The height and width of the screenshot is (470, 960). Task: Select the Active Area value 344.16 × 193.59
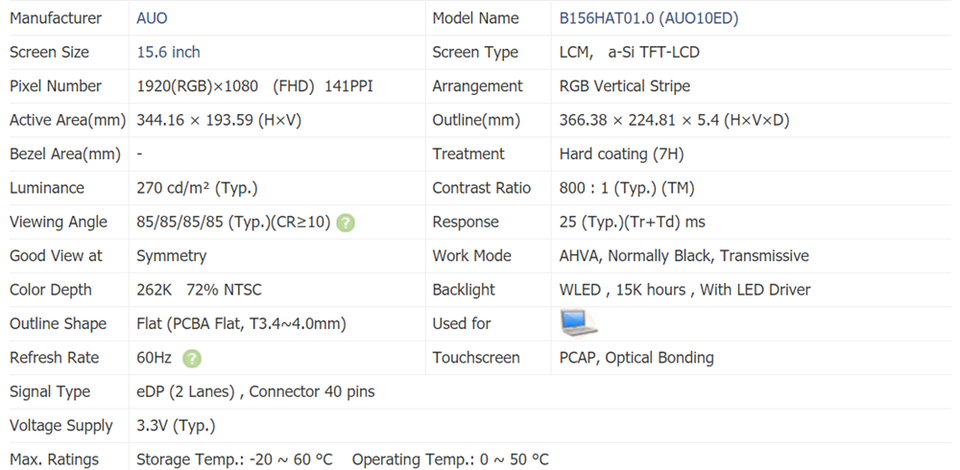(x=219, y=120)
